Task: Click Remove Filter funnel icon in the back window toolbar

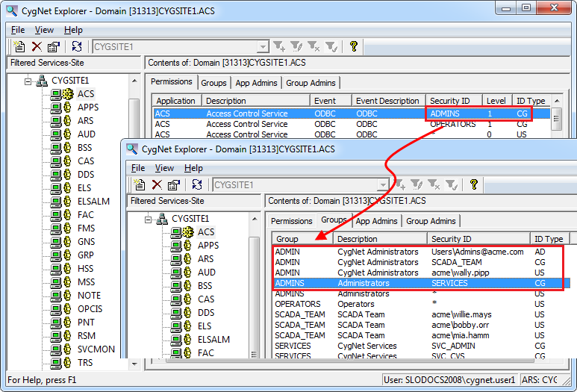Action: (314, 46)
